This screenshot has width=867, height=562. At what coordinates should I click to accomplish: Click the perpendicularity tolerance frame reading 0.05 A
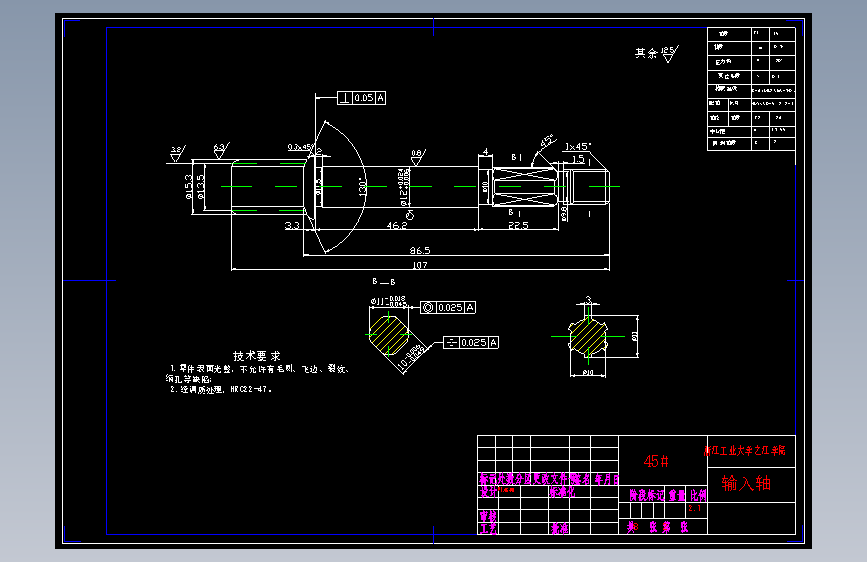point(361,98)
